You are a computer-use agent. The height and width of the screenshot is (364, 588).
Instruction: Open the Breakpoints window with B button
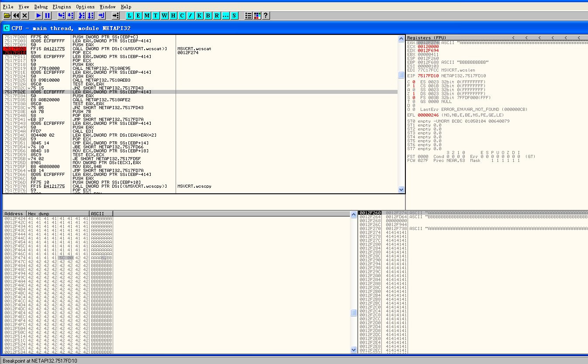point(208,16)
